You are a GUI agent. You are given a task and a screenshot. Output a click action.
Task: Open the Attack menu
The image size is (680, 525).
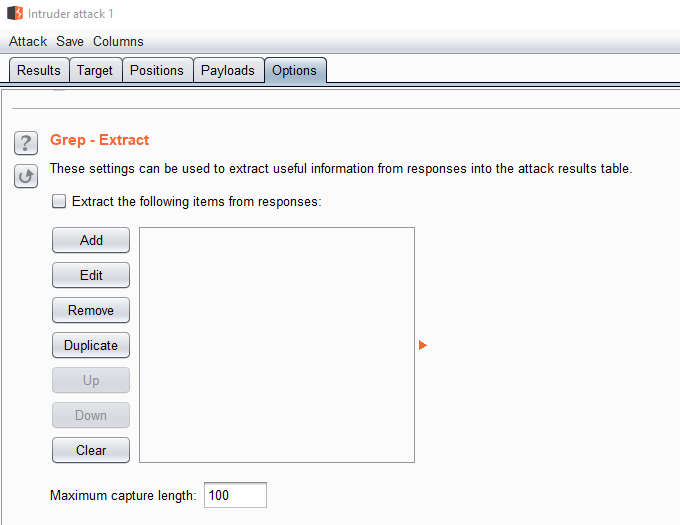(28, 41)
